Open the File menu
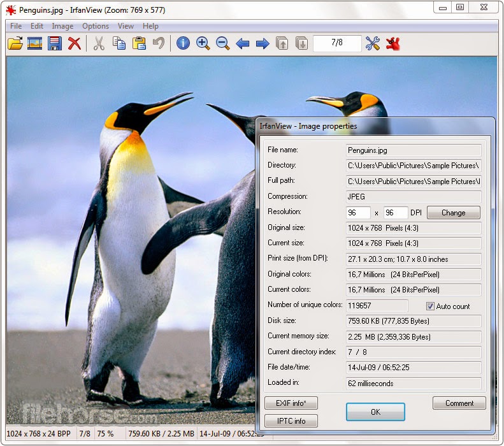This screenshot has width=504, height=446. click(16, 26)
